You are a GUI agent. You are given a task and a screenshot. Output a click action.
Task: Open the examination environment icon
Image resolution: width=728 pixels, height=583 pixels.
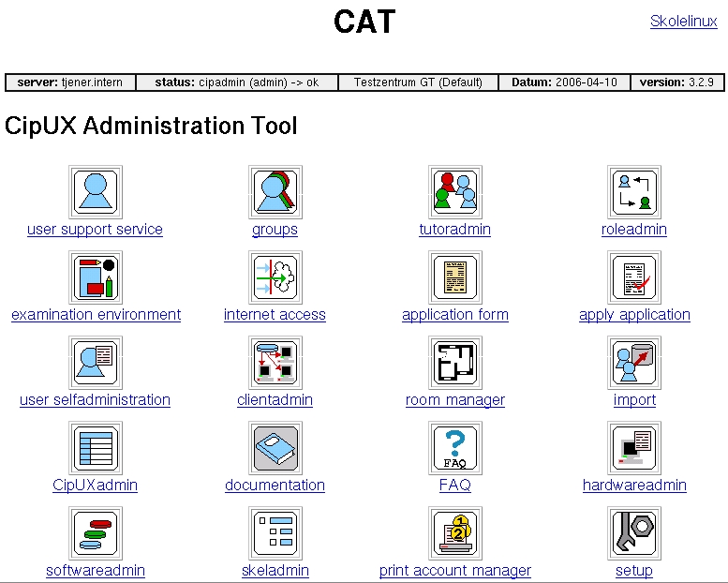coord(96,277)
